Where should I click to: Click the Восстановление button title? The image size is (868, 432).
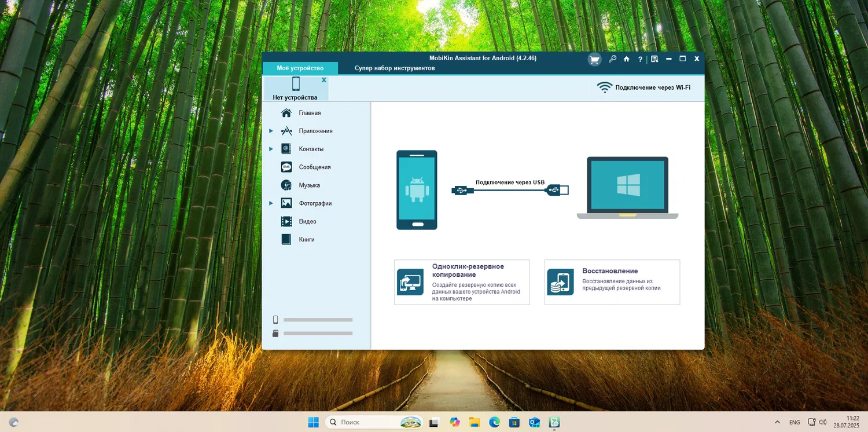point(610,271)
